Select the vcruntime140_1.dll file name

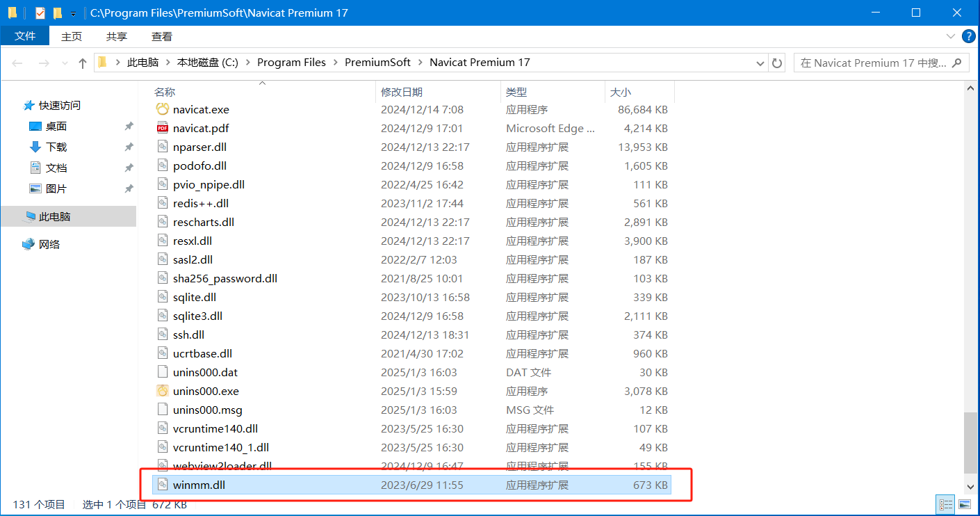pyautogui.click(x=221, y=447)
